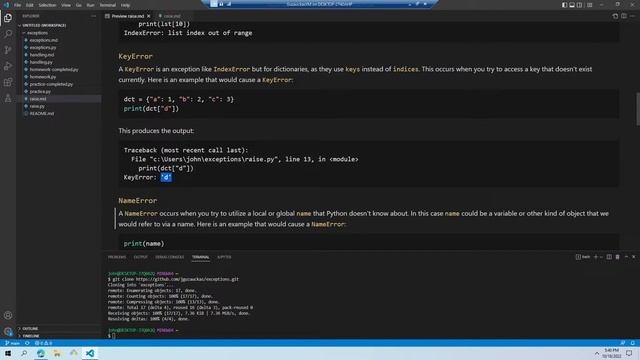
Task: Click the Show Source icon in the editor toolbar
Action: (615, 16)
